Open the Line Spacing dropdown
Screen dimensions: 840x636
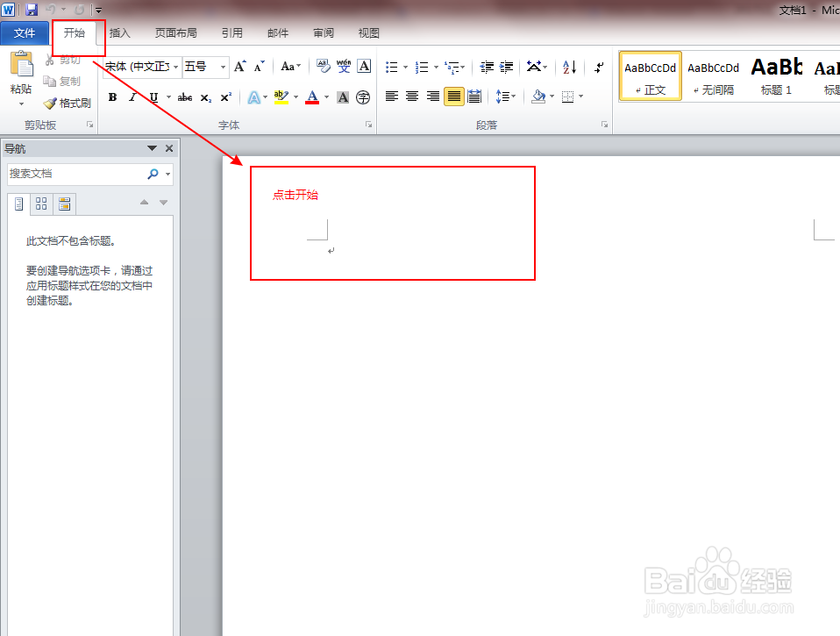coord(505,96)
